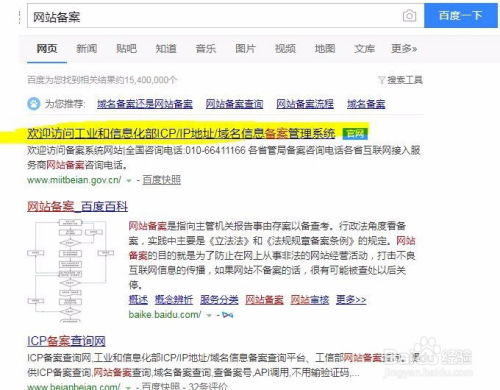Go to the 知道 tab
This screenshot has width=500, height=390.
[x=166, y=49]
